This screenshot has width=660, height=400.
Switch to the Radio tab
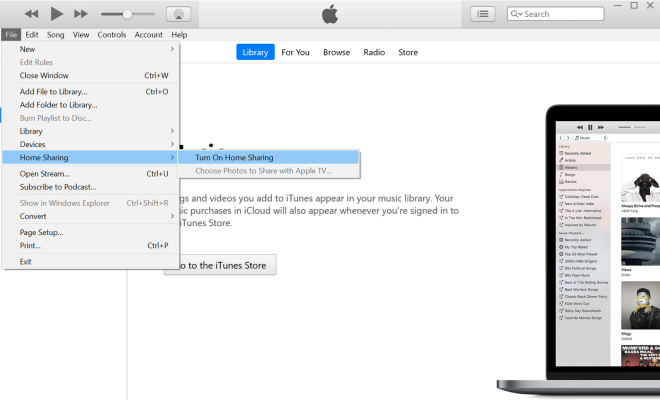[374, 52]
